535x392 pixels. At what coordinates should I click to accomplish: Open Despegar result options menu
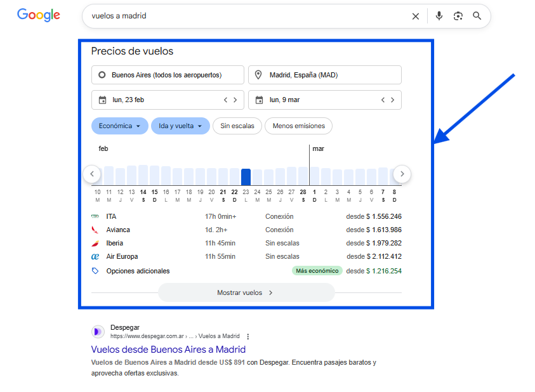click(248, 336)
